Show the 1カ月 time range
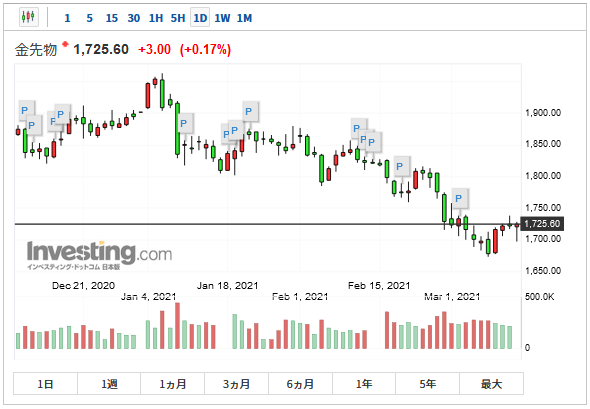Screen dimensions: 590x409 pyautogui.click(x=173, y=384)
